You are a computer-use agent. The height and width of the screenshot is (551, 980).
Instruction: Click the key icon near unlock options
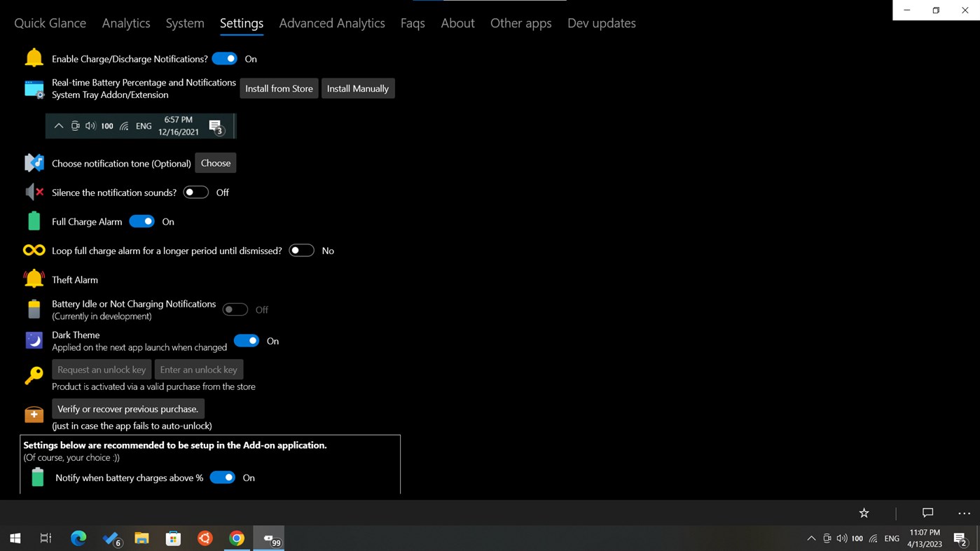(34, 375)
